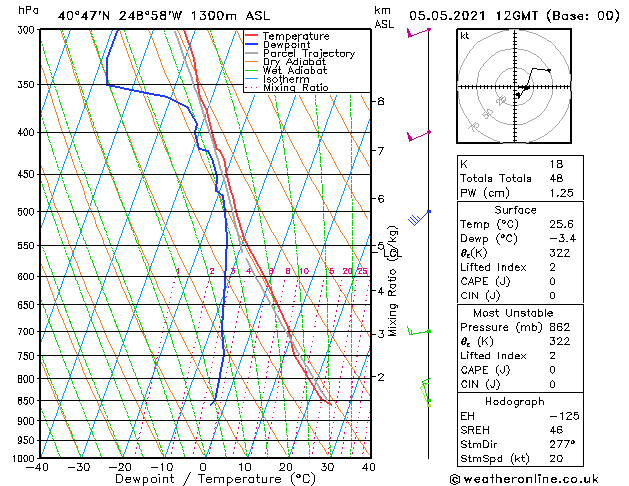Click the Totals Totals value 48
629x486 pixels.
pos(556,178)
